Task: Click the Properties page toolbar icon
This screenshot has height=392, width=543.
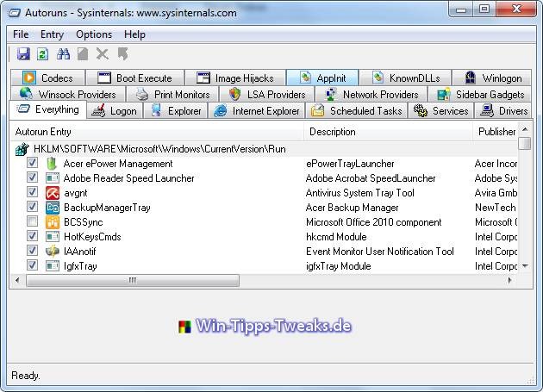Action: click(83, 54)
